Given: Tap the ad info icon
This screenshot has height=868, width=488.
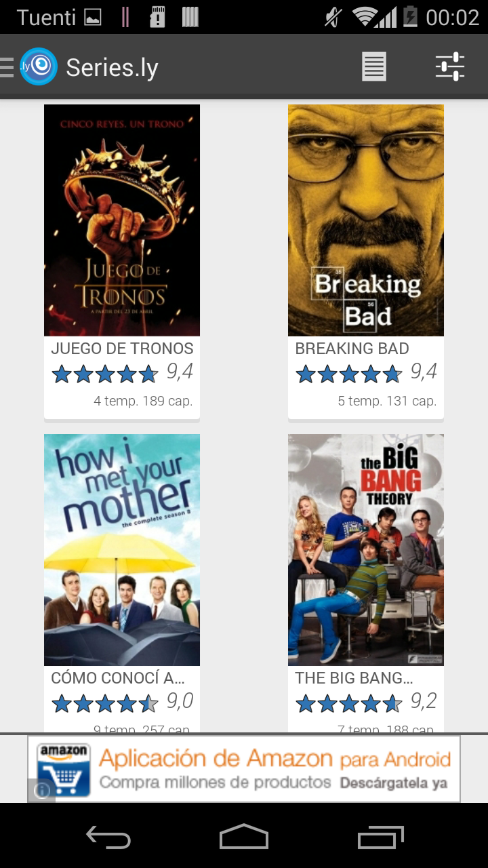Looking at the screenshot, I should 41,791.
